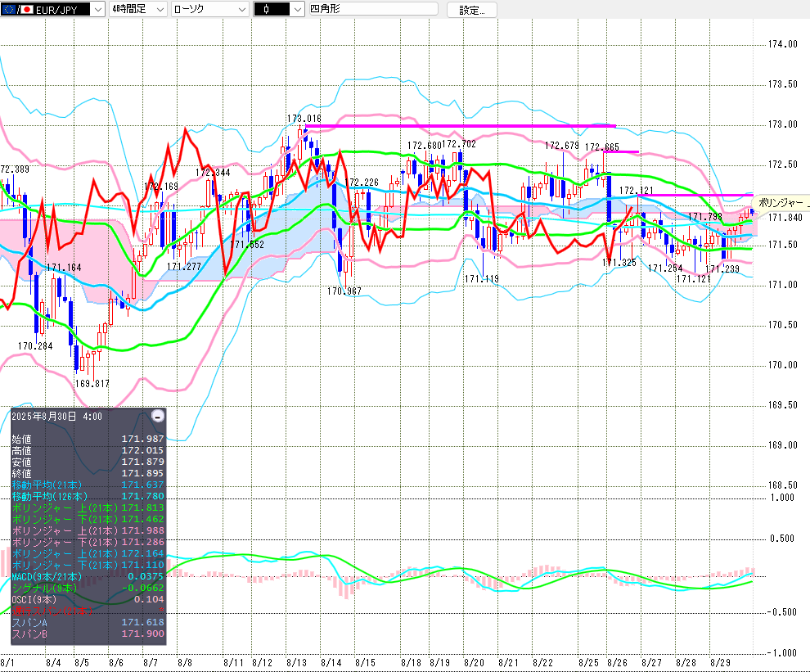Select the 移動平均(21本) row label
Screen dimensions: 810x672
47,485
